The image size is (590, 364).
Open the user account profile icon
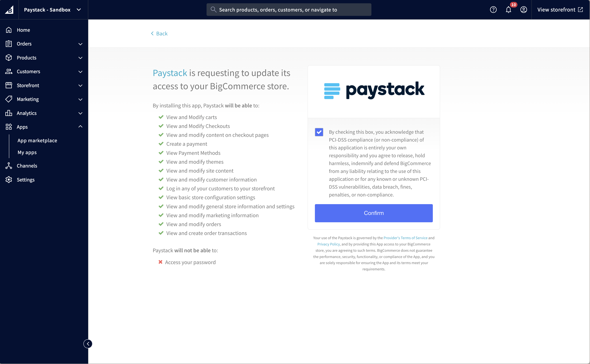tap(524, 10)
